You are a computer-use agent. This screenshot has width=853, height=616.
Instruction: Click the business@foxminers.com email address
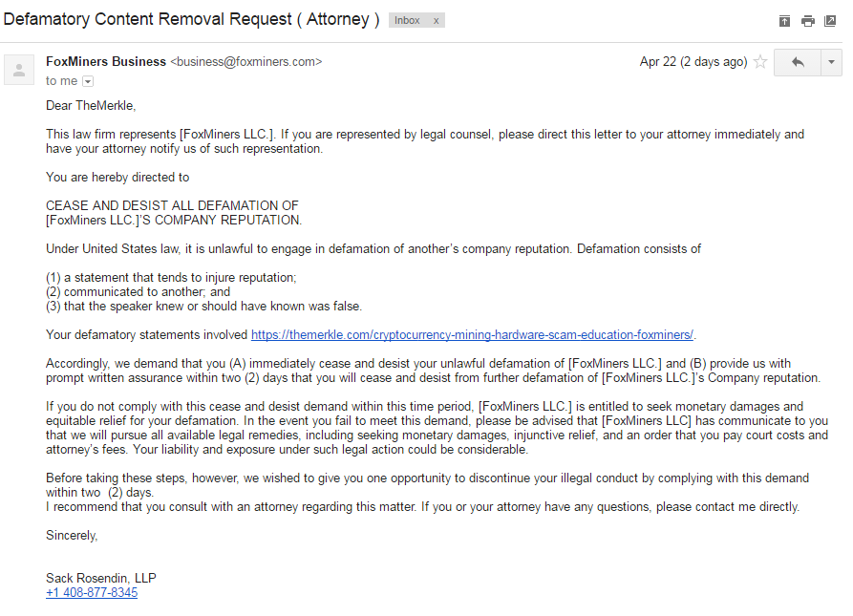coord(246,62)
